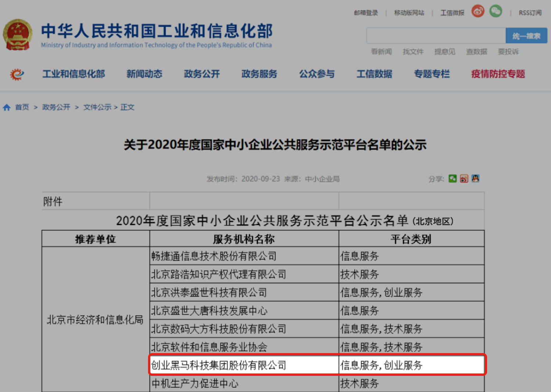Click the national emblem logo

point(17,35)
